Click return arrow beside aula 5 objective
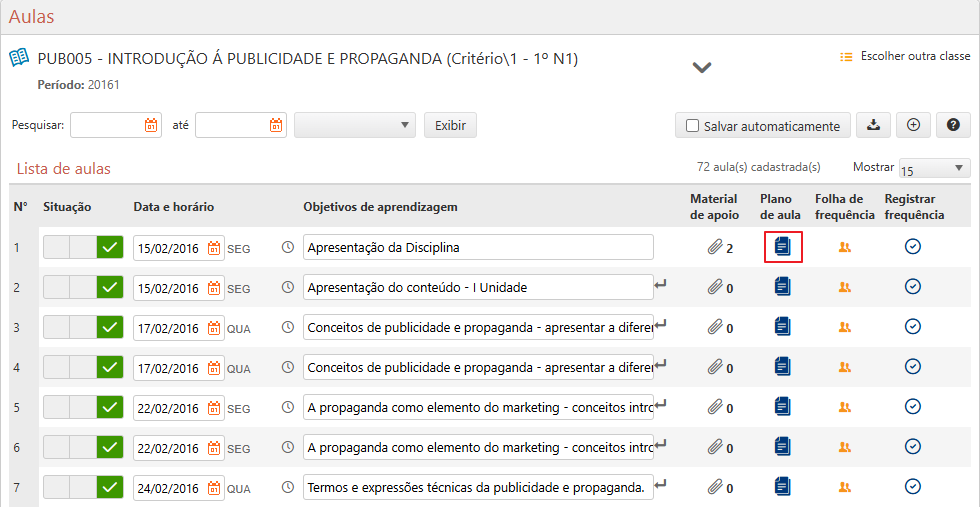 click(661, 404)
